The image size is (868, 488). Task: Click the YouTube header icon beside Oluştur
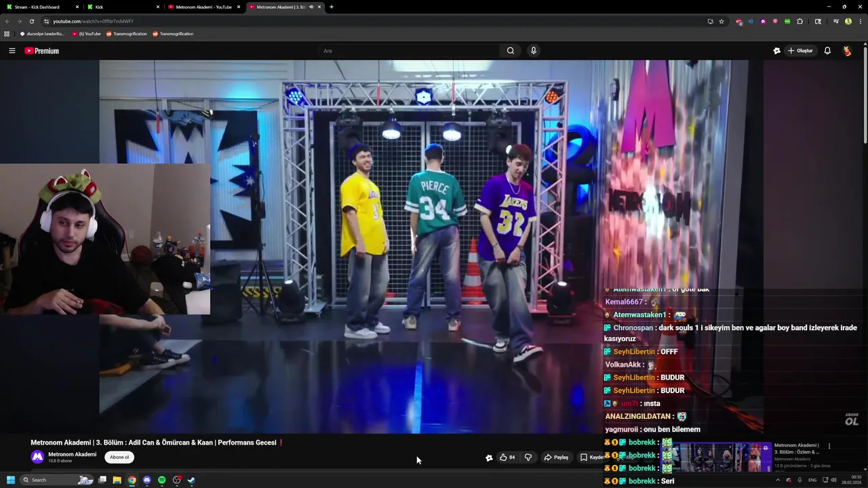pos(777,51)
